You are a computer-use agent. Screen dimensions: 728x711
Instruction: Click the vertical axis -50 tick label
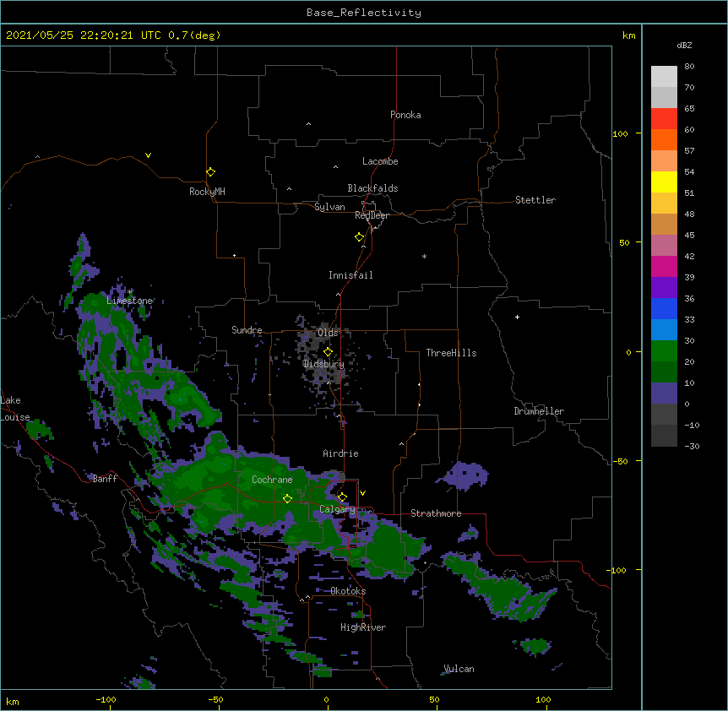click(620, 461)
